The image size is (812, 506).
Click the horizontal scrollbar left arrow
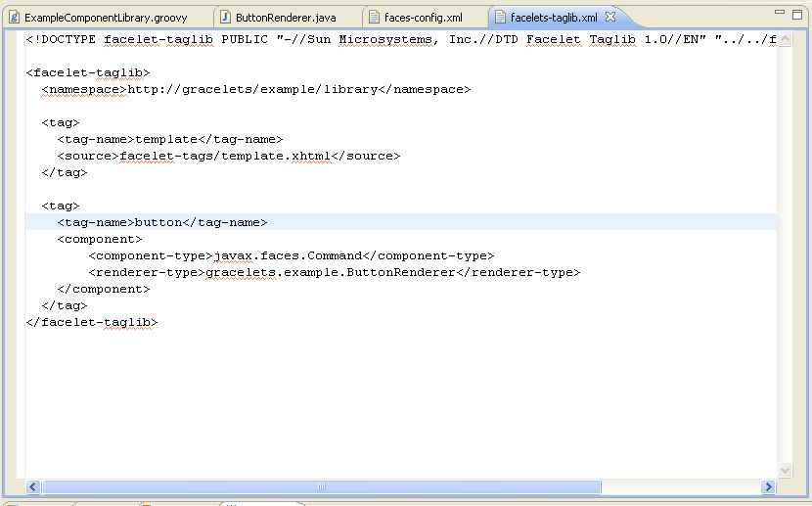[33, 486]
